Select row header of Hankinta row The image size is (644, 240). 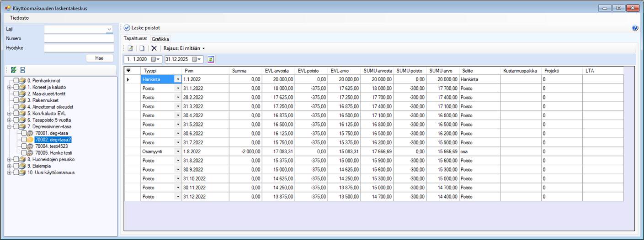[x=132, y=79]
